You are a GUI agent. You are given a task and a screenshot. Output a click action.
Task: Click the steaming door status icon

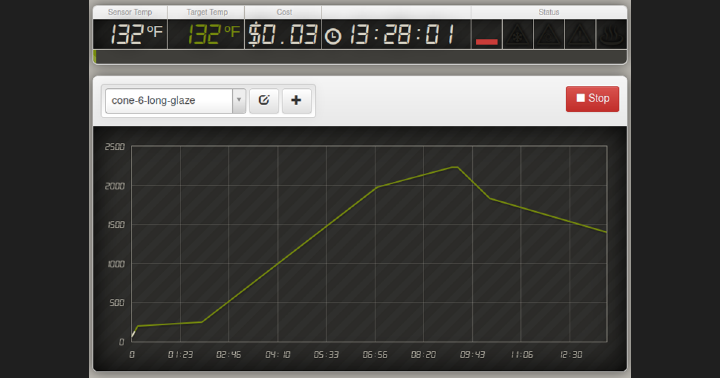tap(612, 34)
